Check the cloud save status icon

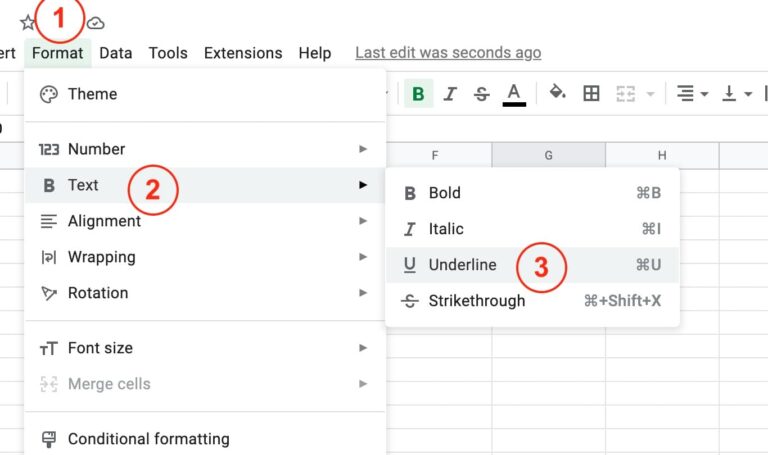click(96, 23)
